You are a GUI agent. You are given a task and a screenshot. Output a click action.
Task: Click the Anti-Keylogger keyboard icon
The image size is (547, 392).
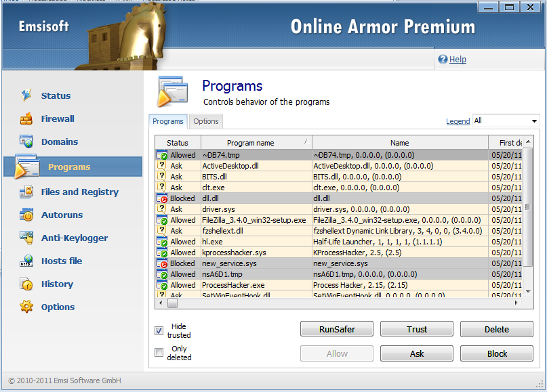coord(26,238)
